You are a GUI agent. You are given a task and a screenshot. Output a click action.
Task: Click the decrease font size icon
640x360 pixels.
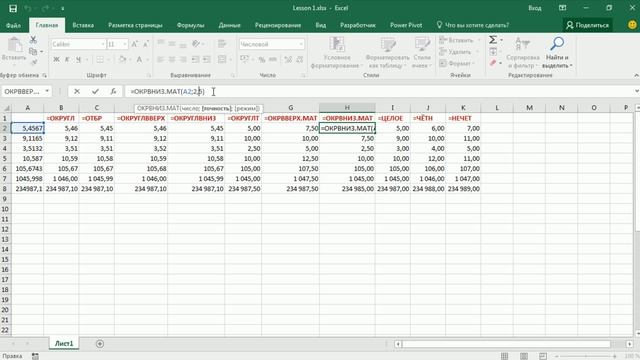(x=146, y=44)
